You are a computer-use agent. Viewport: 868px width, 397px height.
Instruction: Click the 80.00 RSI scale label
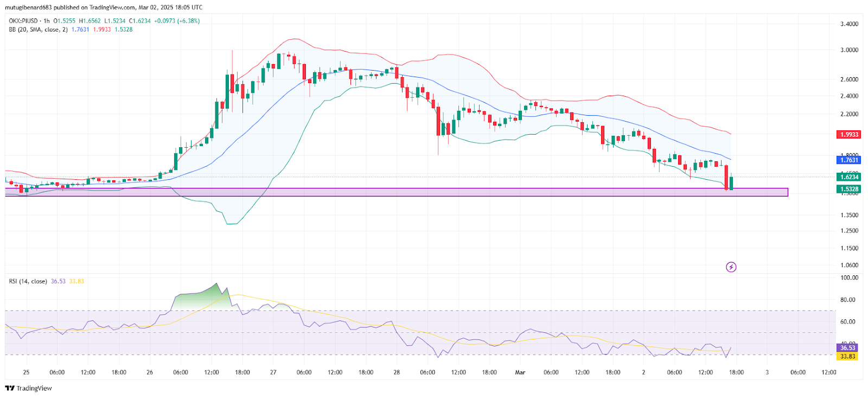[x=847, y=300]
